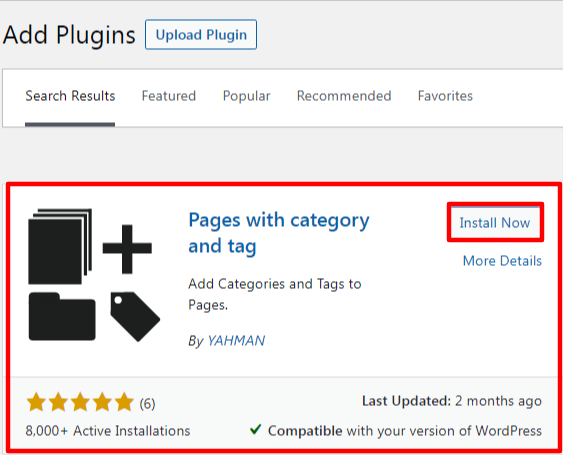Image resolution: width=563 pixels, height=455 pixels.
Task: Visit the YAHMAN author link
Action: (236, 340)
